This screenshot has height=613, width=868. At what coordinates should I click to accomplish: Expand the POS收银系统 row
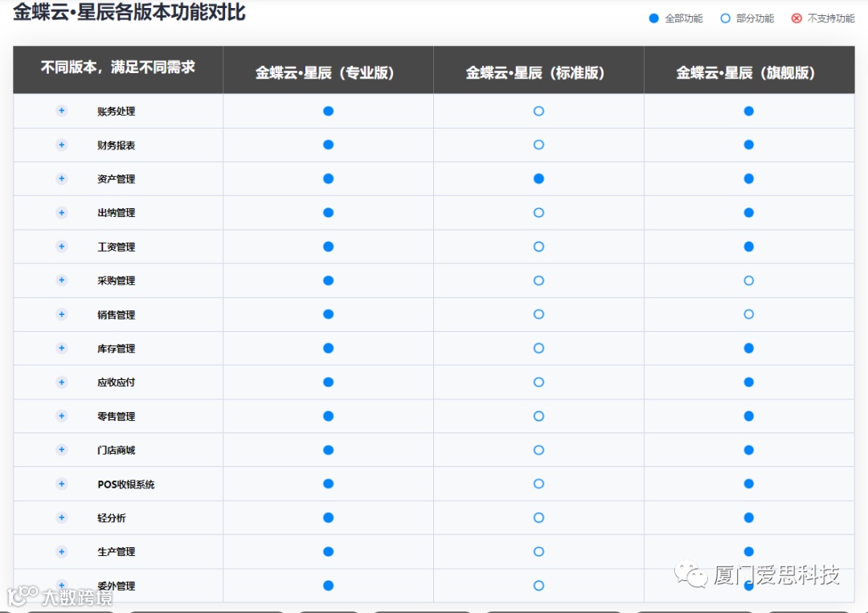(61, 484)
